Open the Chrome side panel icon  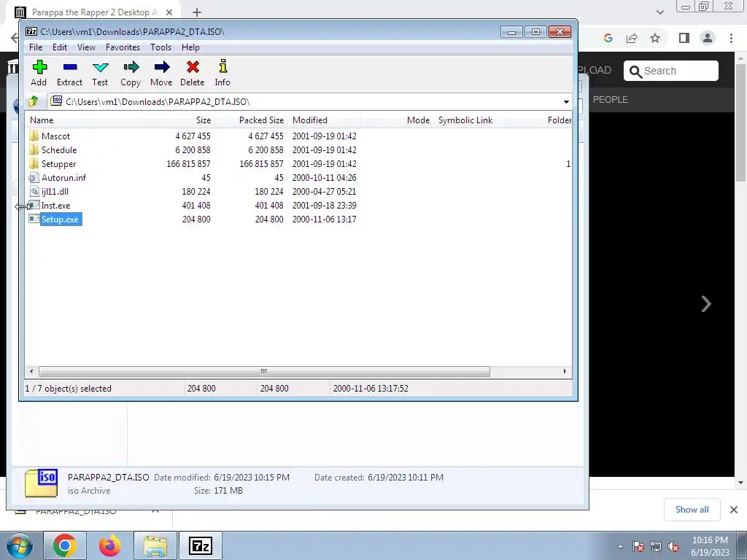point(684,38)
